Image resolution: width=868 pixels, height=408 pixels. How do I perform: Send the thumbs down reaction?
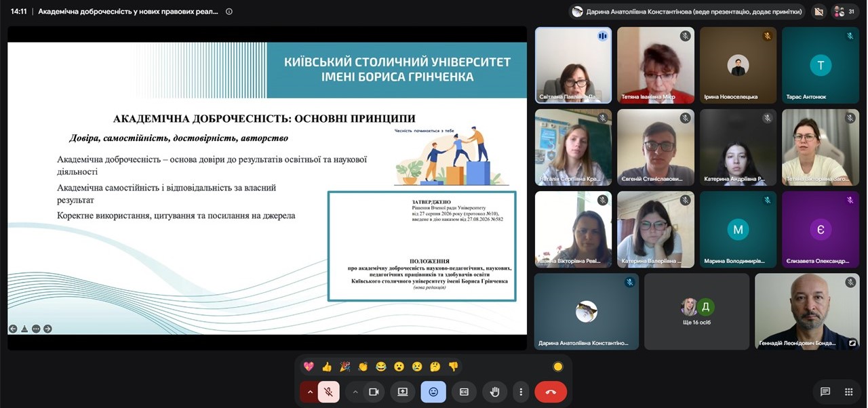[453, 367]
